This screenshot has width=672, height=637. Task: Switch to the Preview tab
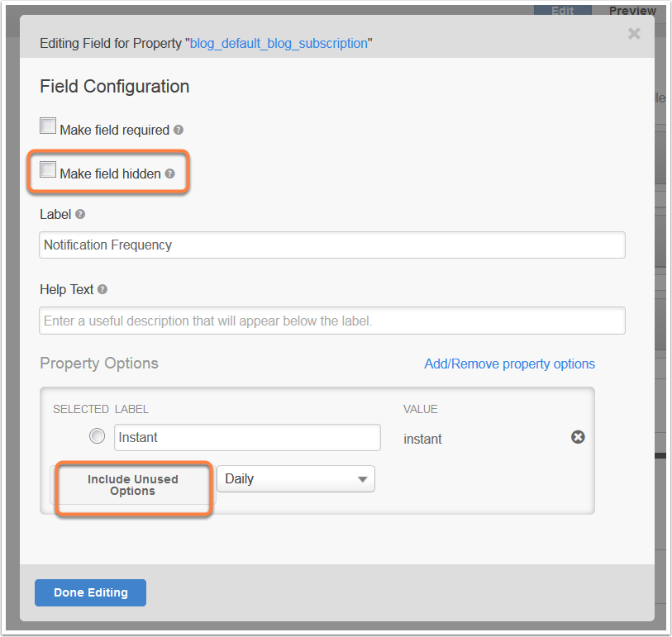coord(632,10)
